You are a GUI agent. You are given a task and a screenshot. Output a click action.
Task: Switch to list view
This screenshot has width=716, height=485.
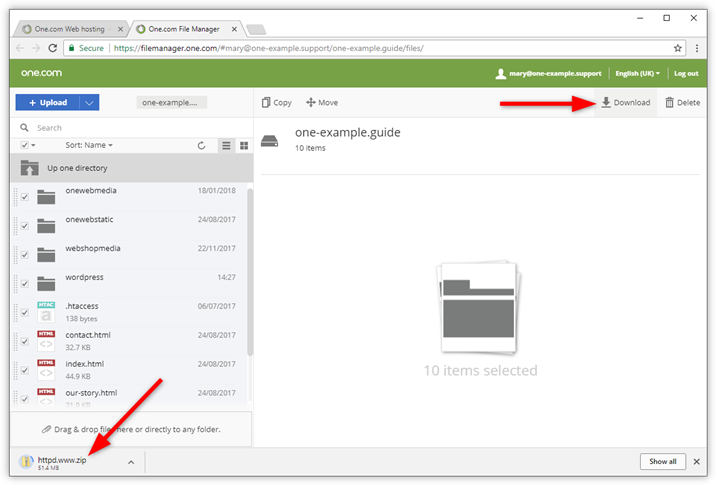(226, 146)
